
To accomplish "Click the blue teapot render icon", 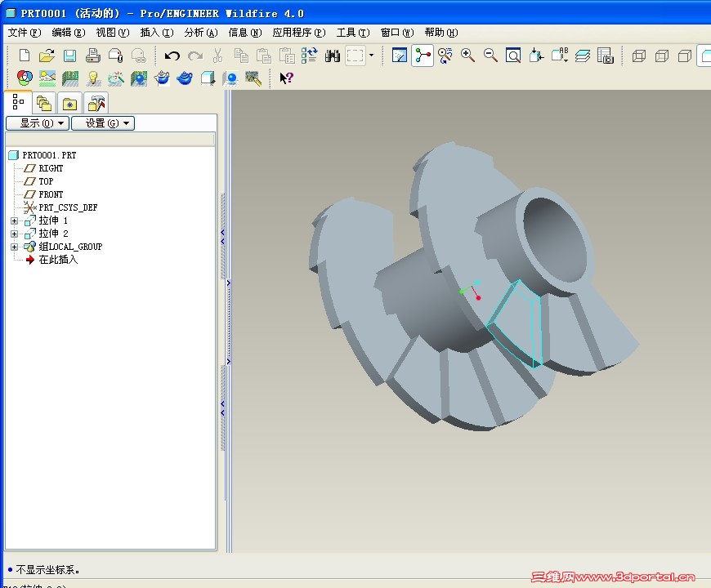I will click(185, 78).
